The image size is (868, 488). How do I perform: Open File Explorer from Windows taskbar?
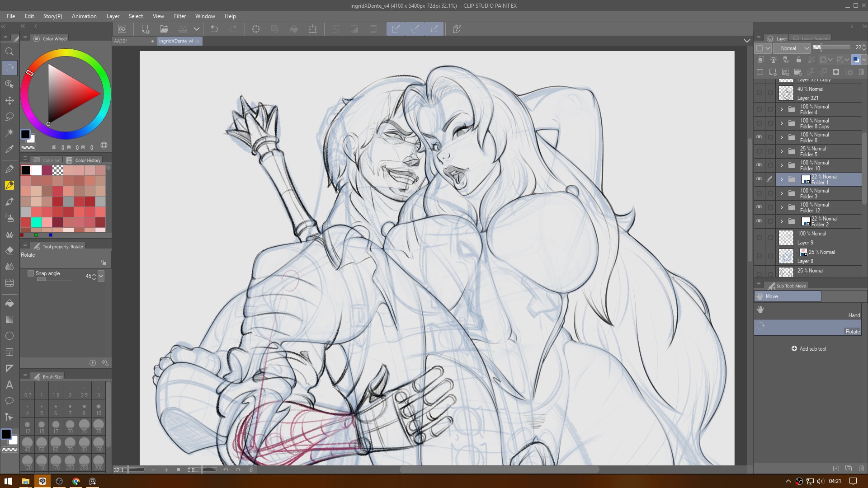pos(26,481)
